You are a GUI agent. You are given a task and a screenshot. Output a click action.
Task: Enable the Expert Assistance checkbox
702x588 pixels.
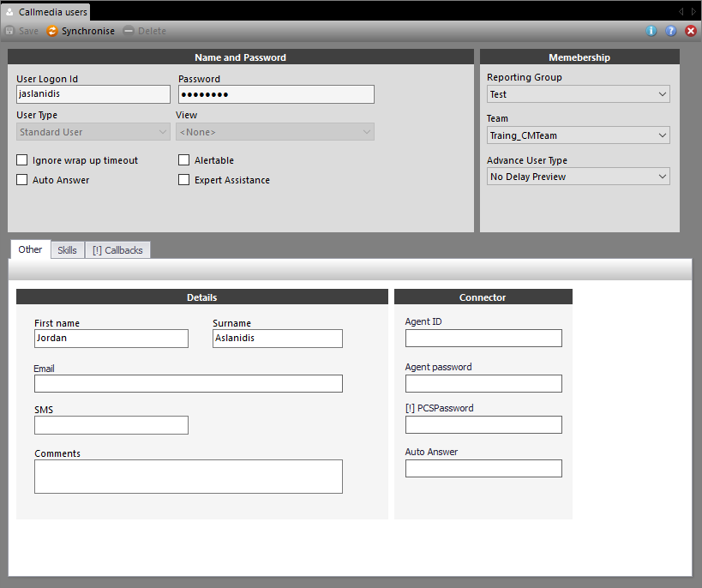(x=183, y=180)
